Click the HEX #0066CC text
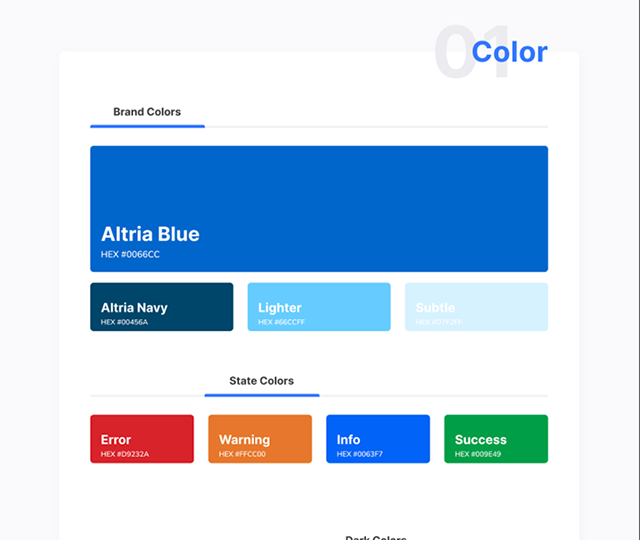The image size is (640, 540). (x=130, y=254)
